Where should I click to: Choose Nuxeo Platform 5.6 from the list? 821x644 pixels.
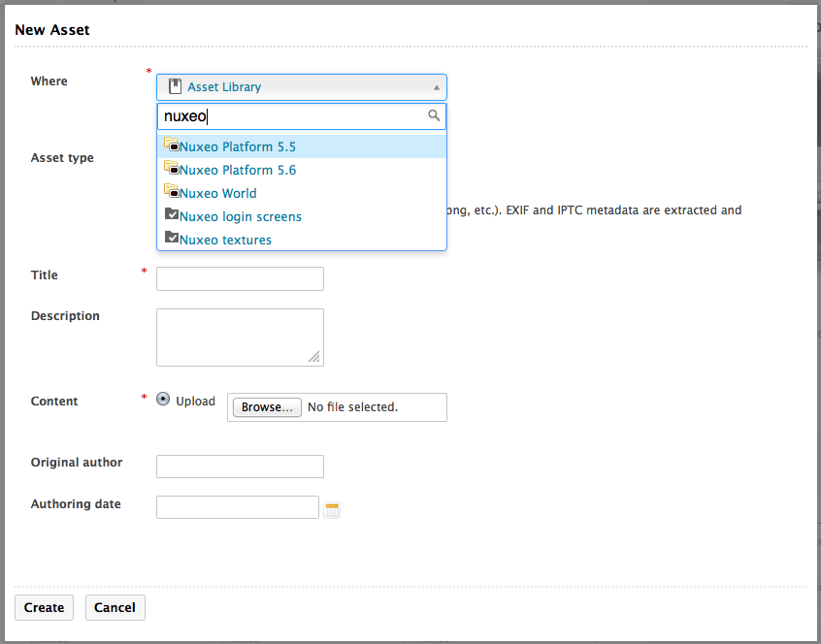pyautogui.click(x=302, y=170)
